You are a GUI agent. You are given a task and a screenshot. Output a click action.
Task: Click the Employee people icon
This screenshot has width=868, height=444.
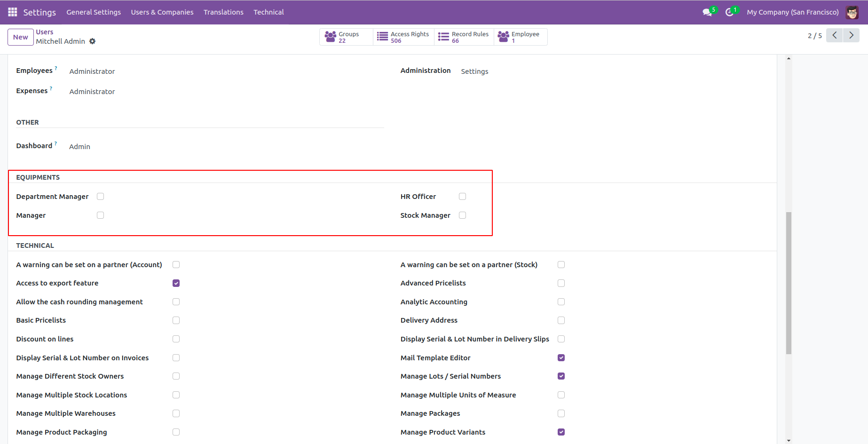(x=504, y=37)
